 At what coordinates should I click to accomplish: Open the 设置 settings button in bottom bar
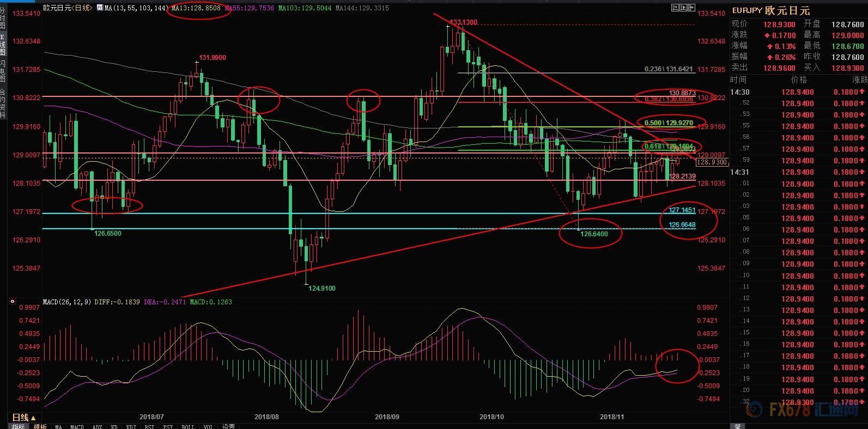(x=228, y=426)
